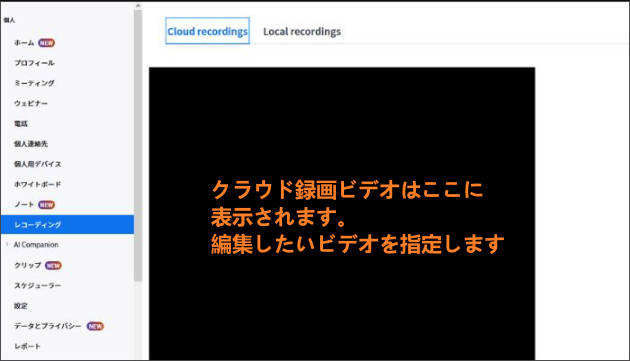Go to ミーティング page
630x361 pixels.
[x=34, y=83]
